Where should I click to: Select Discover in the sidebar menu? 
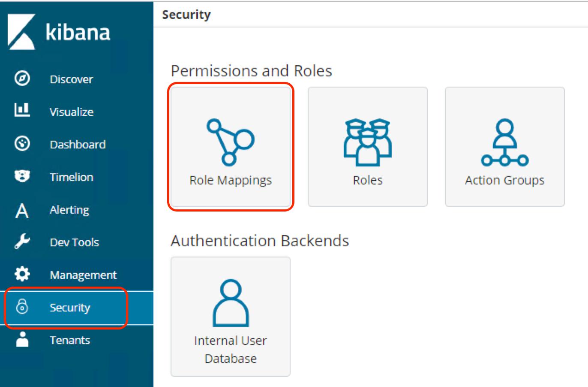(x=71, y=79)
